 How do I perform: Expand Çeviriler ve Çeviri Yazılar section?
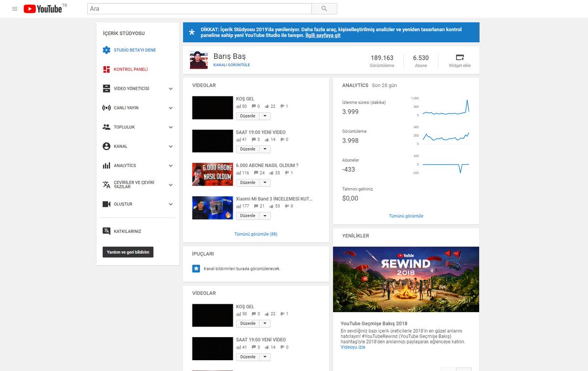click(x=171, y=185)
